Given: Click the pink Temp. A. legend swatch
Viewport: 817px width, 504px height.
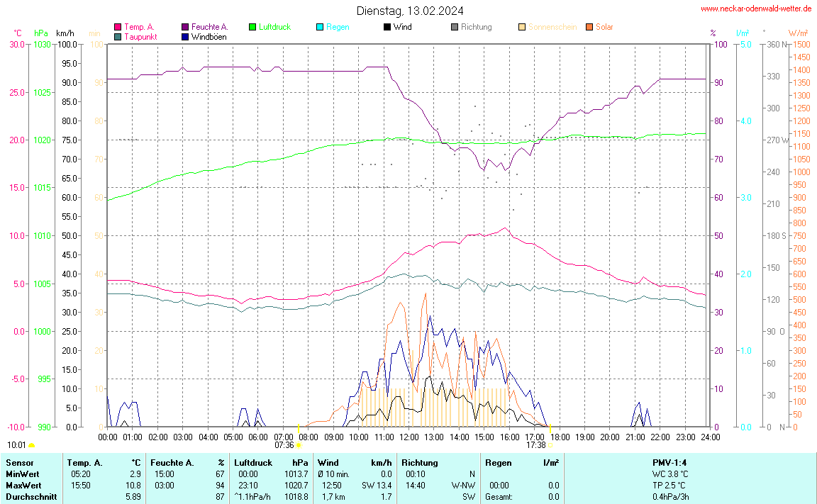Looking at the screenshot, I should click(x=118, y=27).
